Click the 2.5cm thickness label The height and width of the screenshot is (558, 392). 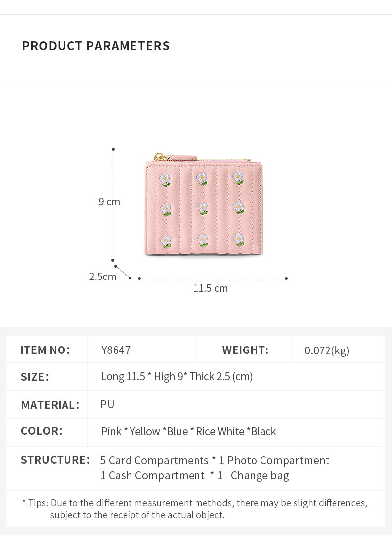pos(102,277)
